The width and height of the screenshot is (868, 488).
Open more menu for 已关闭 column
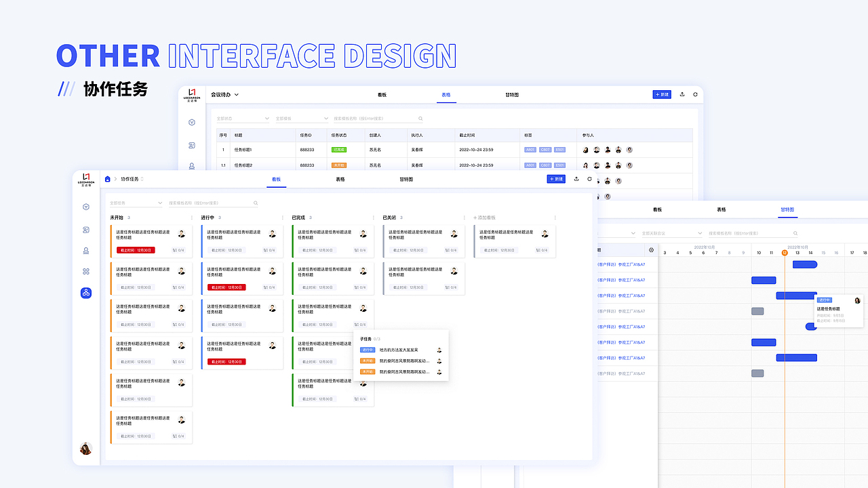pyautogui.click(x=464, y=218)
